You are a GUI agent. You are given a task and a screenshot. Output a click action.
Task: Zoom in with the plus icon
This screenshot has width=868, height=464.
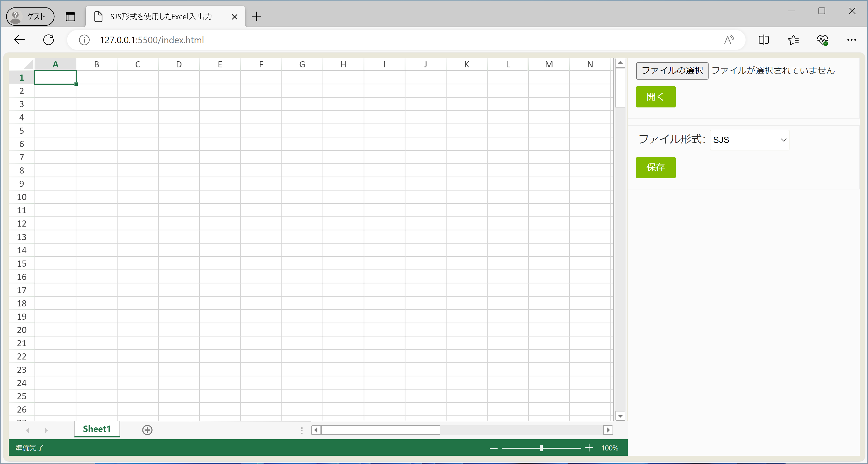589,448
